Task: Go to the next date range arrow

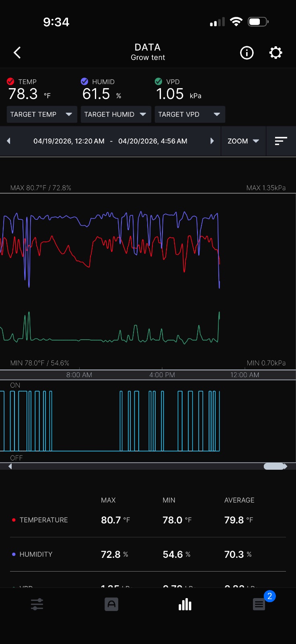Action: click(x=212, y=141)
